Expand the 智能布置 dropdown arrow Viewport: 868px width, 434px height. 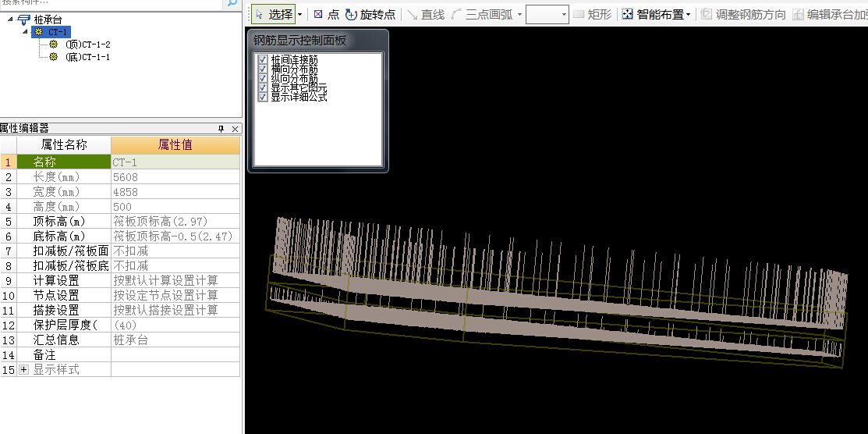pos(688,14)
